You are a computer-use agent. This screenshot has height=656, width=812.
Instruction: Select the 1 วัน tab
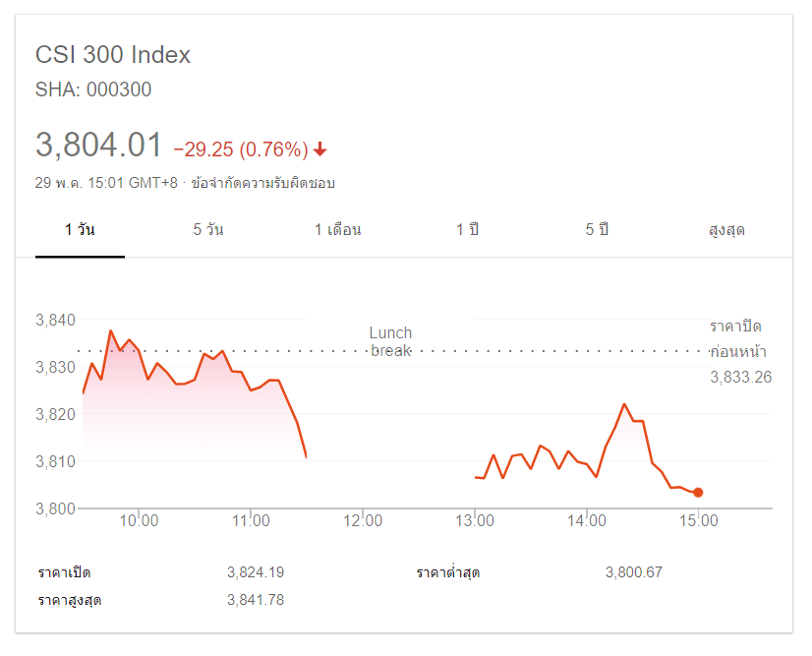click(80, 230)
